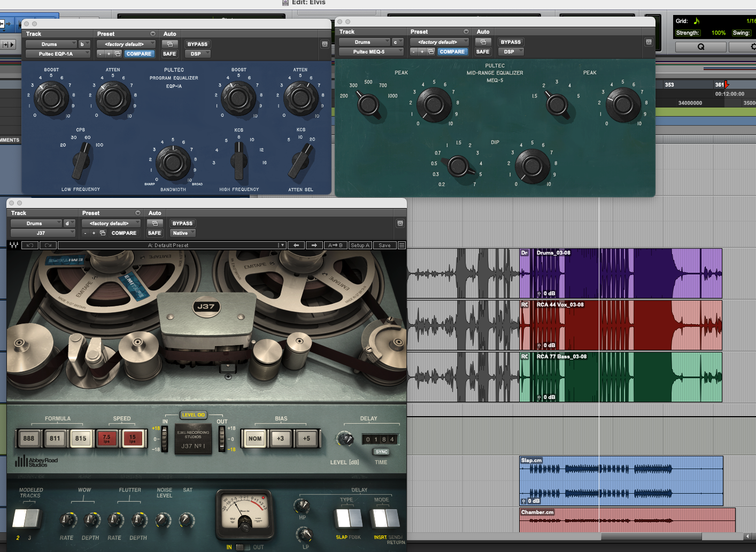This screenshot has height=552, width=756.
Task: Select tape formula 888 in J37
Action: (x=29, y=438)
